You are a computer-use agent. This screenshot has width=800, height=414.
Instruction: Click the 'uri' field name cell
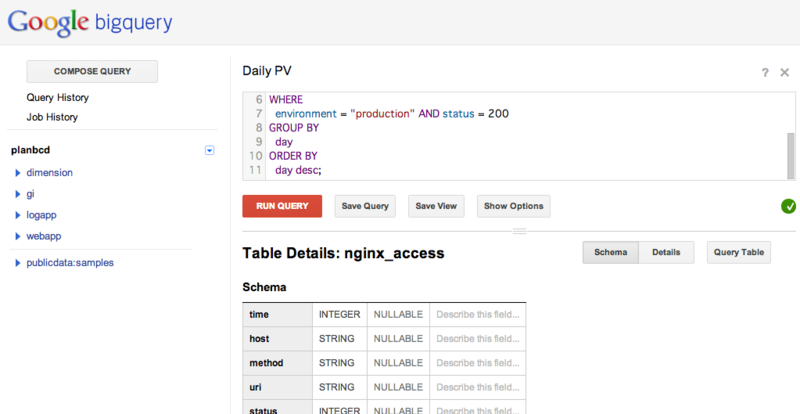278,387
